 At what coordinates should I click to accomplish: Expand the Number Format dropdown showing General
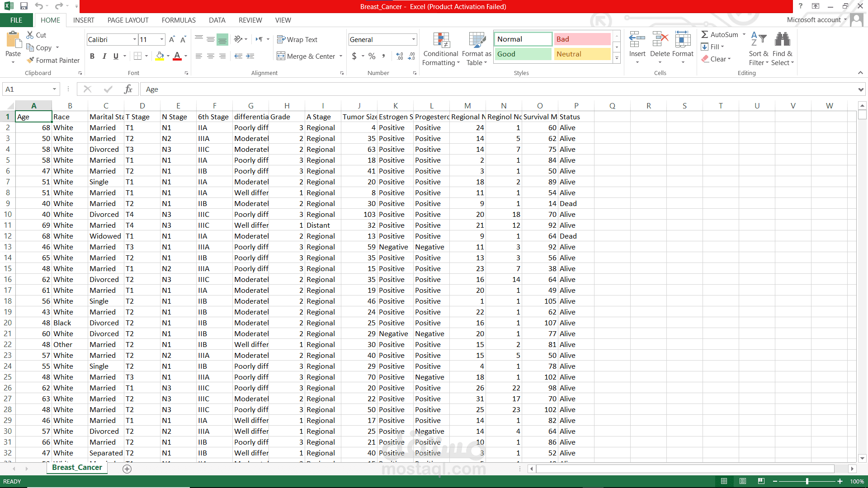point(414,39)
